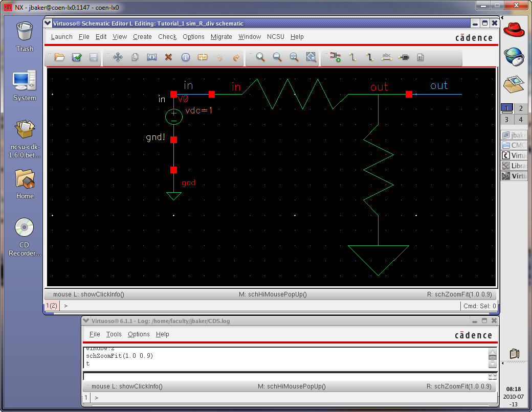This screenshot has height=412, width=532.
Task: Open Tools menu in CDS log window
Action: [114, 334]
